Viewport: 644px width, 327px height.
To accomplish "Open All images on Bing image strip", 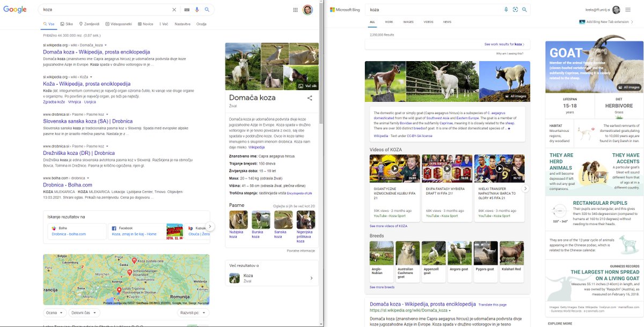I will 517,96.
